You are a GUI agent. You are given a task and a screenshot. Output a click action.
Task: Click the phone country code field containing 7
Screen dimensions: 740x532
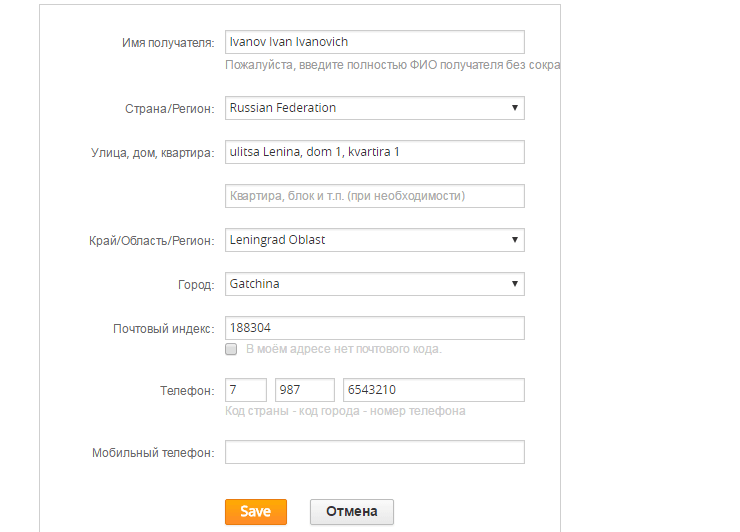246,390
